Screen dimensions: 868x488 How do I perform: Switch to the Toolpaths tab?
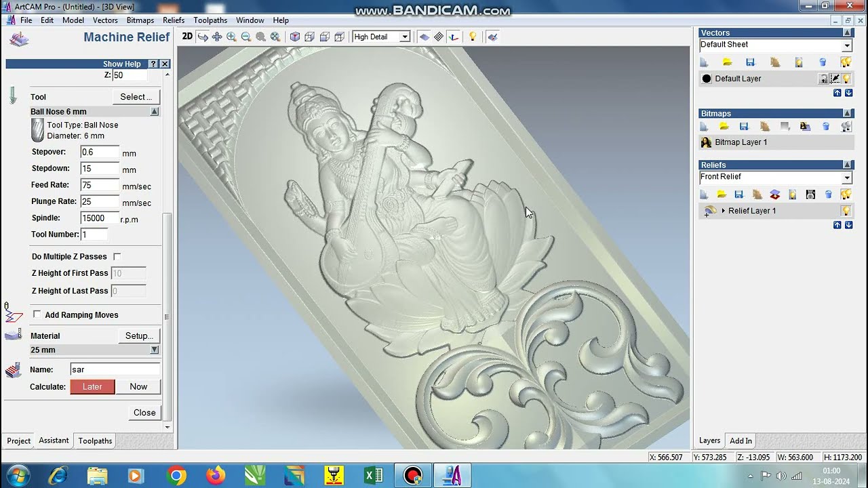[x=95, y=441]
